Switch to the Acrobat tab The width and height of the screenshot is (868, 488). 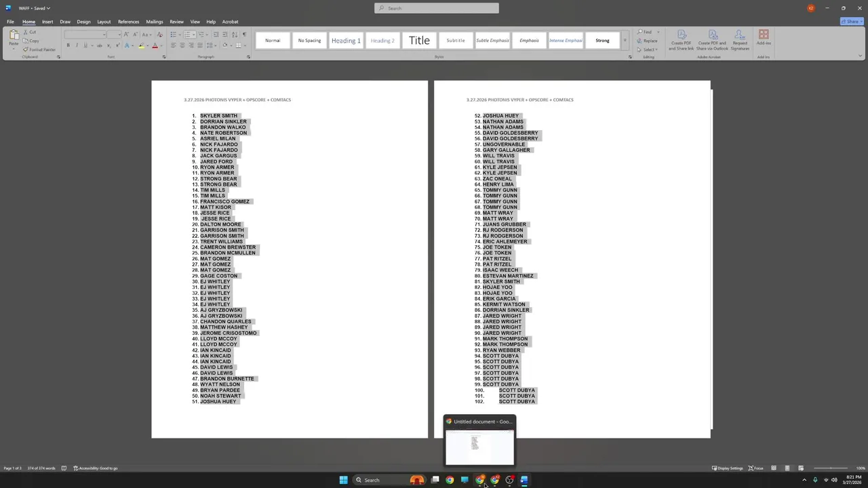229,22
